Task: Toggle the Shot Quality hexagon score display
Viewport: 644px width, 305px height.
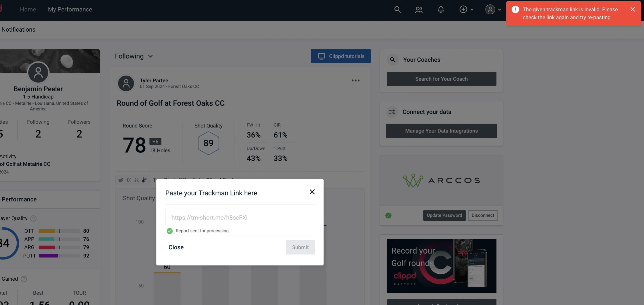Action: pyautogui.click(x=209, y=143)
